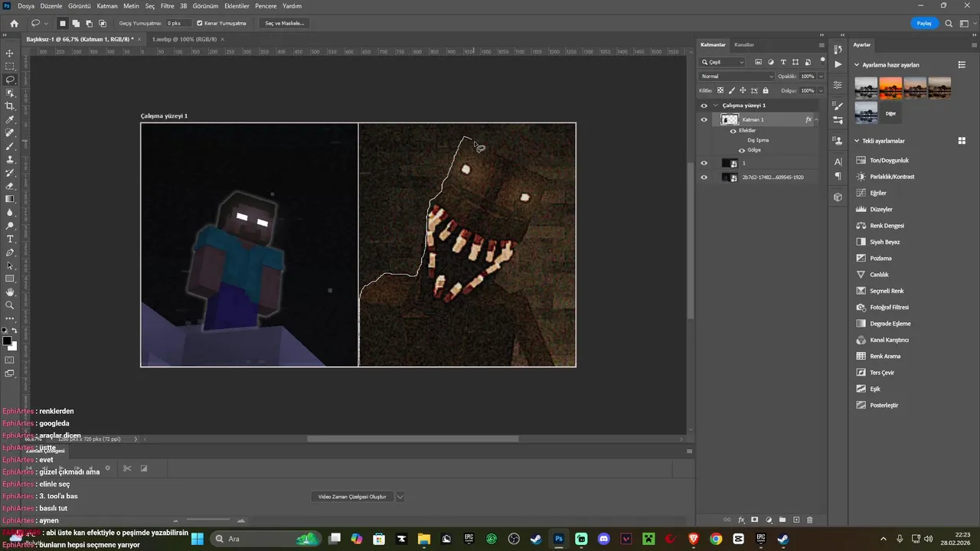Open the Katman menu

[107, 5]
